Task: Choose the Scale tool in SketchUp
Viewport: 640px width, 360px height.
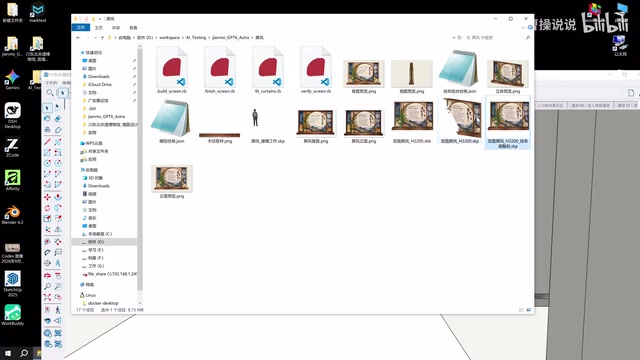Action: [47, 219]
